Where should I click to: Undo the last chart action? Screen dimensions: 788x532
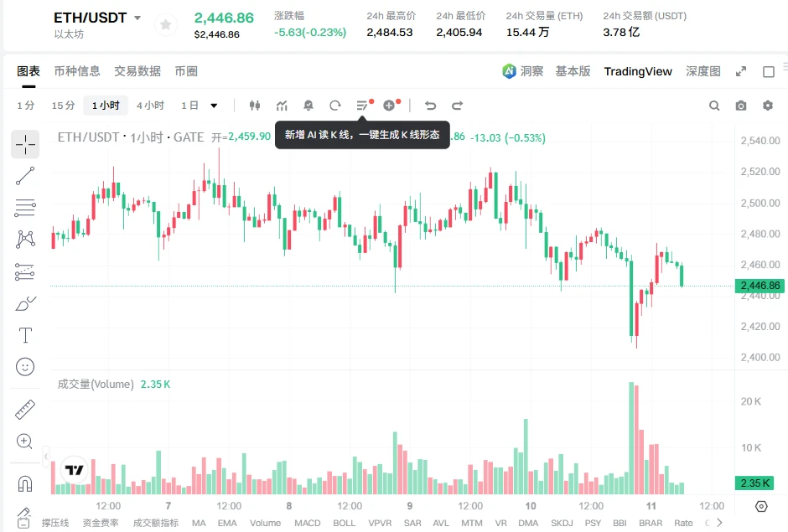[x=430, y=106]
